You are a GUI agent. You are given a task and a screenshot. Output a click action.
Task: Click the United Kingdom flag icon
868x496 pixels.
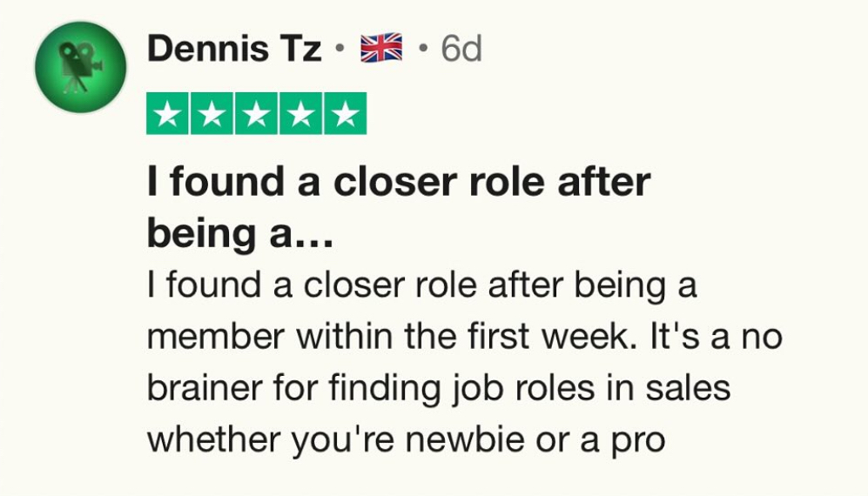(381, 49)
